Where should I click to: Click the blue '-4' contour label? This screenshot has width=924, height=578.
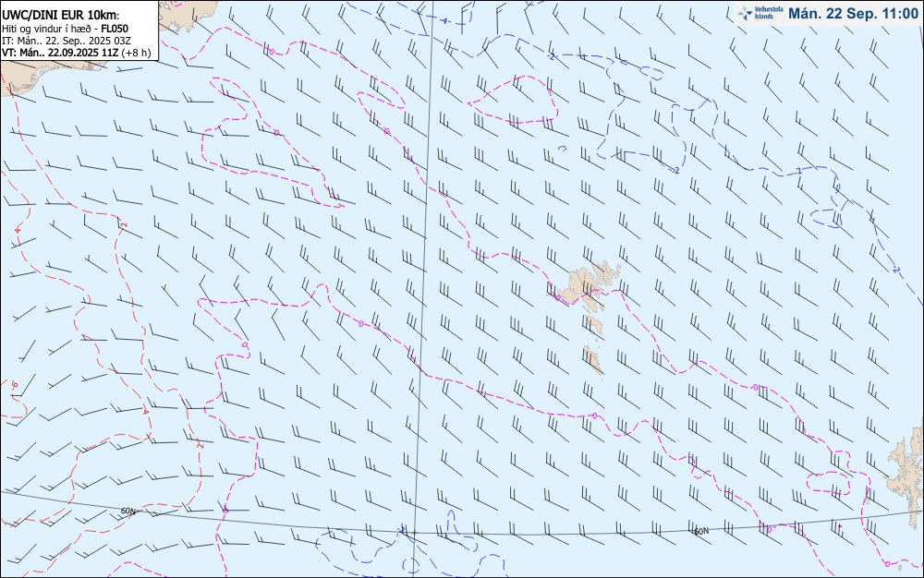click(x=444, y=21)
